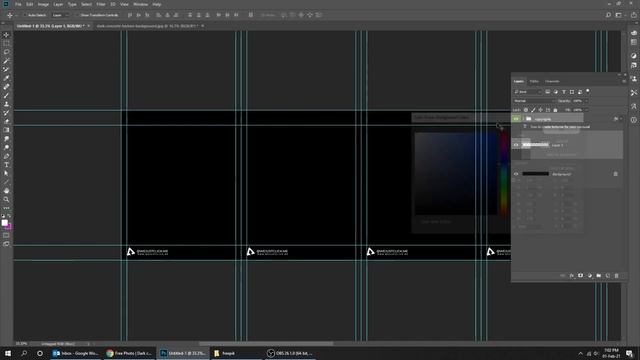Select the Eraser tool
This screenshot has width=640, height=360.
6,121
